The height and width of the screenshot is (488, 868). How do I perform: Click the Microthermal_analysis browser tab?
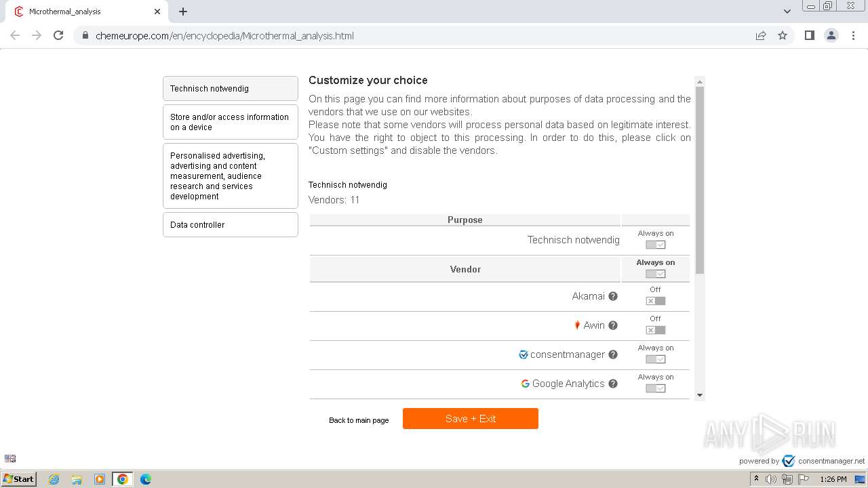point(87,12)
